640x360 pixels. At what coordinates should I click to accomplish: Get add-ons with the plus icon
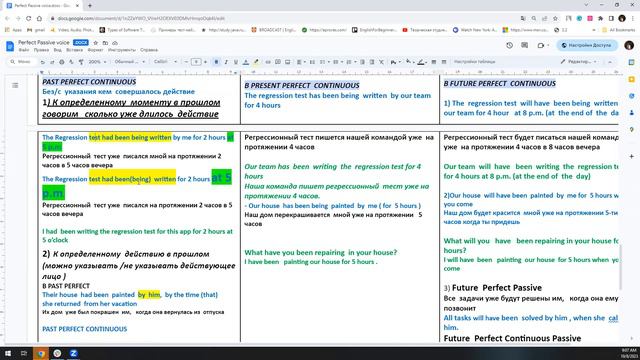tap(631, 156)
